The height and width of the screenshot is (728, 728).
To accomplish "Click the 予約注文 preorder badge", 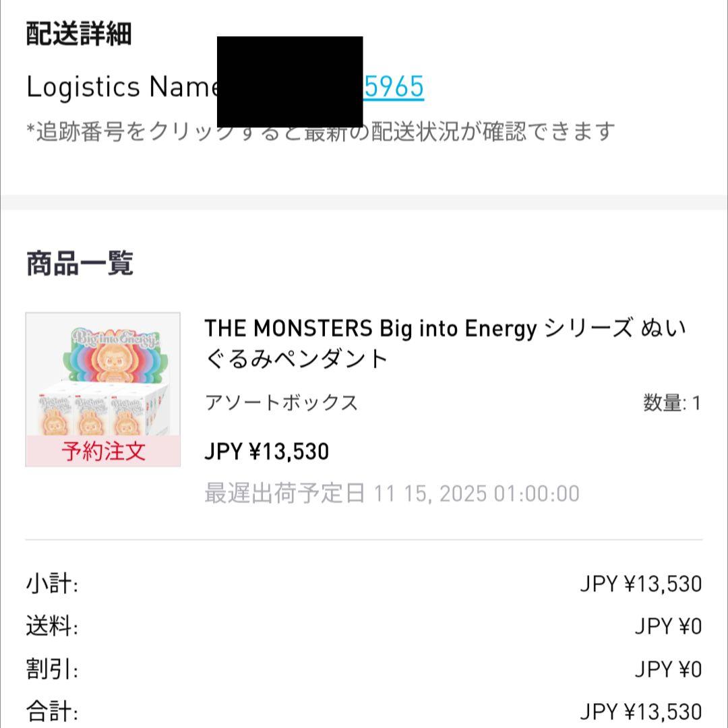I will click(101, 453).
